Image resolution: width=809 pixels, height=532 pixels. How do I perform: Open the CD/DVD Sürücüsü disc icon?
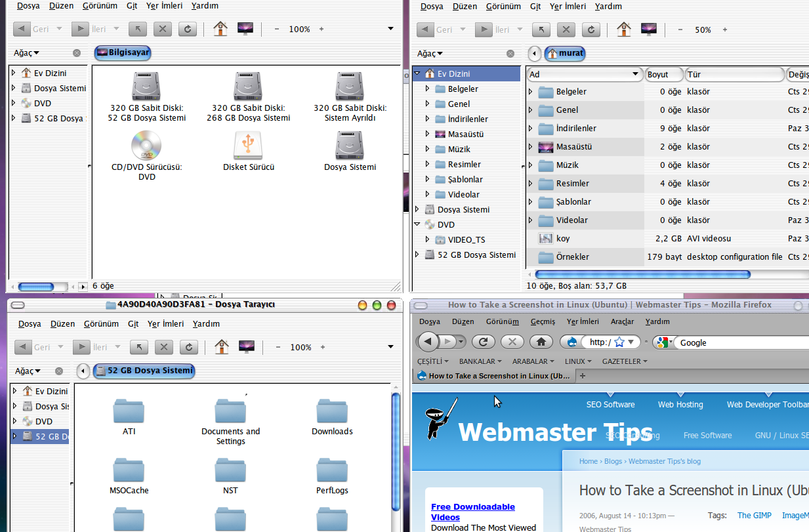[x=146, y=145]
